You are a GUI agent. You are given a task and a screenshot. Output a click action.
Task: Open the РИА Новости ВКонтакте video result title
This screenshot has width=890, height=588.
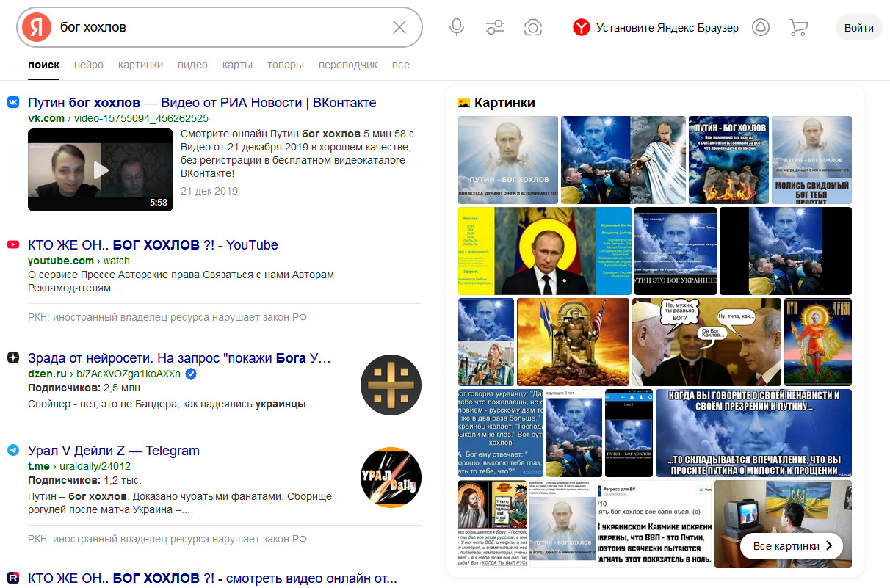[x=202, y=102]
